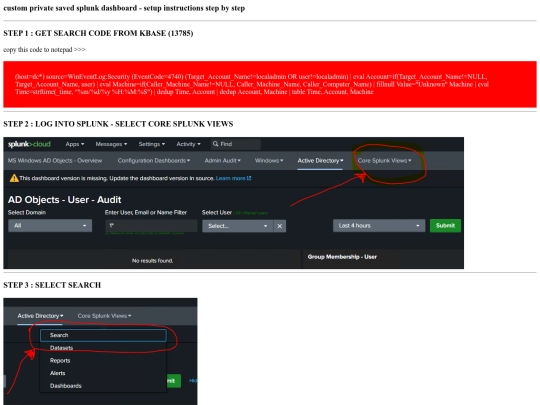Expand Configuration Dashboards menu
The width and height of the screenshot is (540, 405).
(x=154, y=160)
